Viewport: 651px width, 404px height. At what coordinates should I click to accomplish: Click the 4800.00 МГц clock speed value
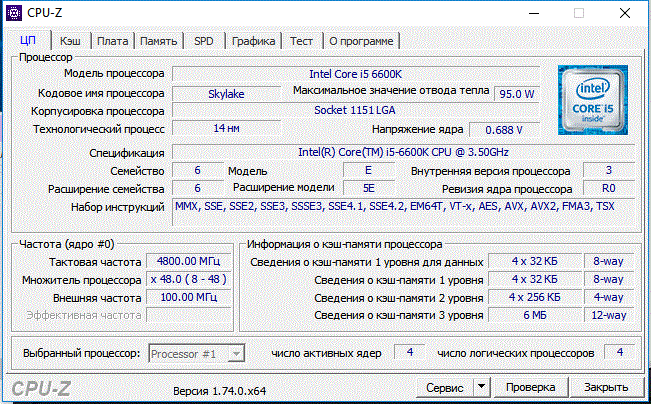(188, 261)
